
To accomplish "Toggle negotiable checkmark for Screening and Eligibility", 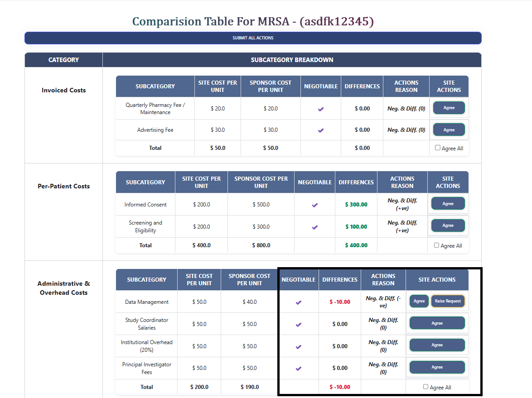I will [314, 226].
